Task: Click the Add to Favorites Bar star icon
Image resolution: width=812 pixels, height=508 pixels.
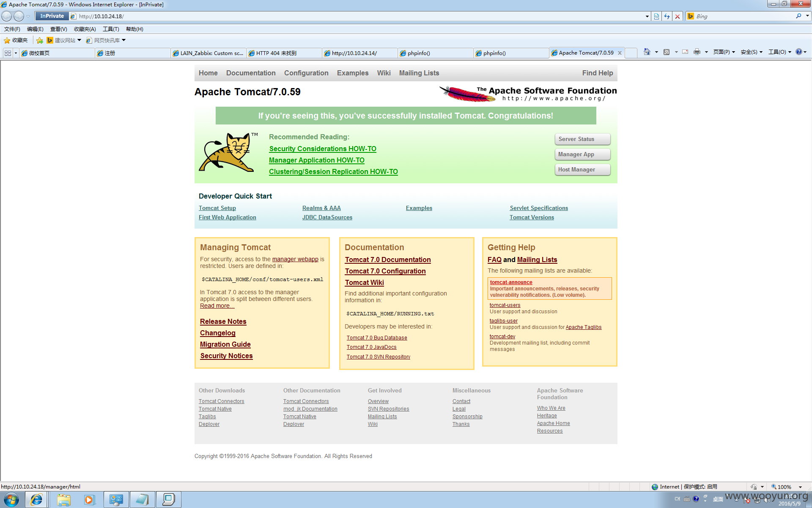Action: click(x=39, y=40)
